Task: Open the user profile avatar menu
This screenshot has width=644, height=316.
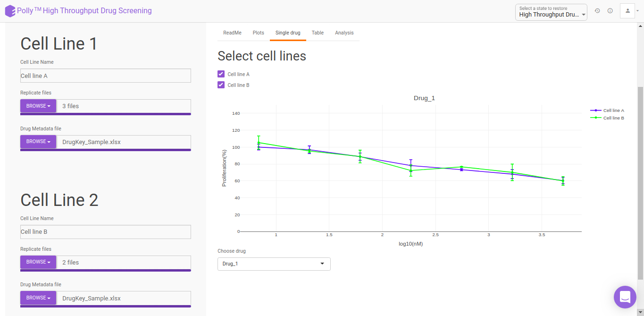Action: coord(627,11)
